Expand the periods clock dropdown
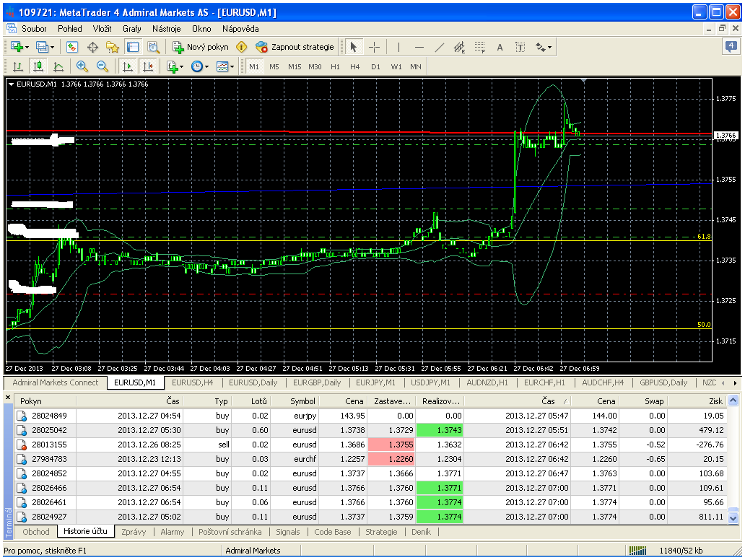 [206, 67]
